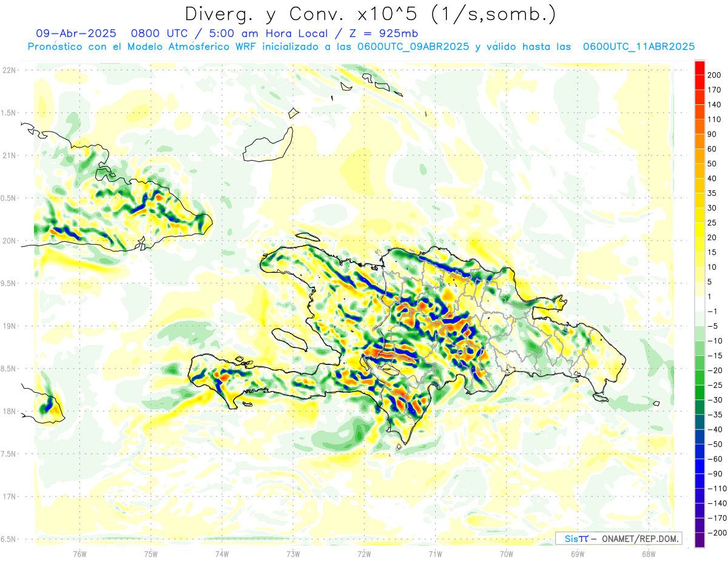Click longitude label 74W

point(222,553)
